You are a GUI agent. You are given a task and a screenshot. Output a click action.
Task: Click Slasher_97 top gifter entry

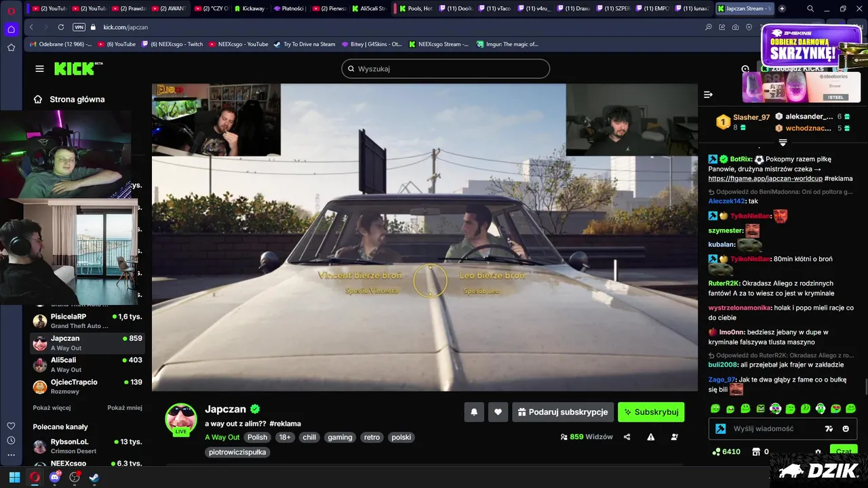click(743, 122)
